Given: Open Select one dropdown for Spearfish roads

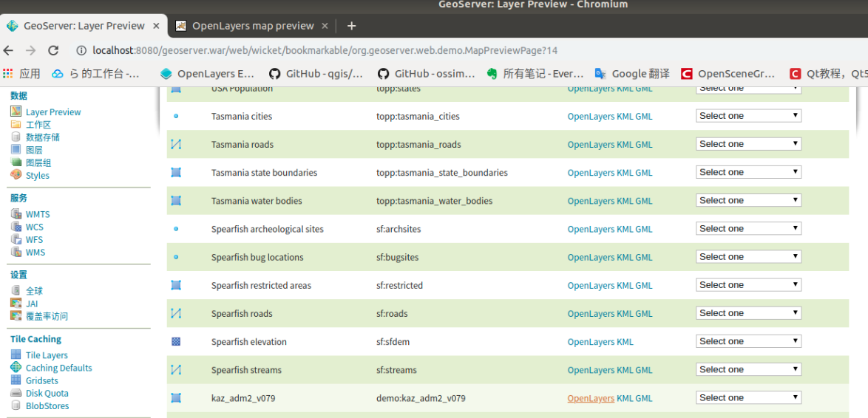Looking at the screenshot, I should click(x=748, y=313).
